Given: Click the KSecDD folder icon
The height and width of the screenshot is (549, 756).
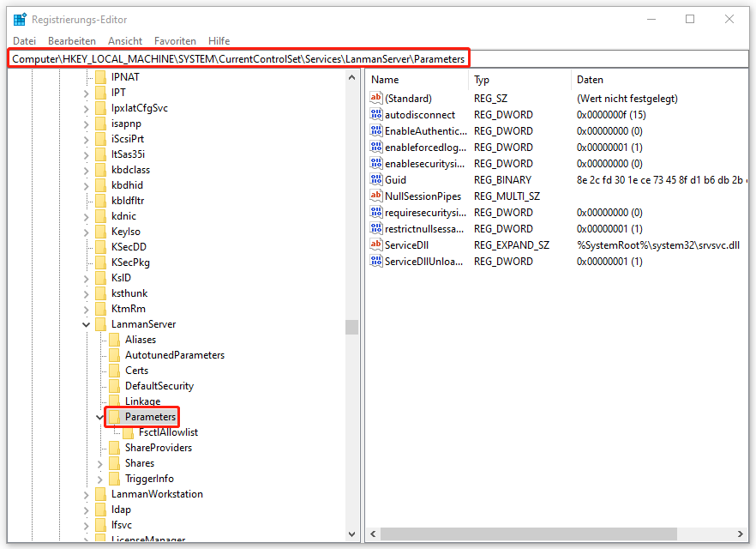Looking at the screenshot, I should tap(101, 247).
